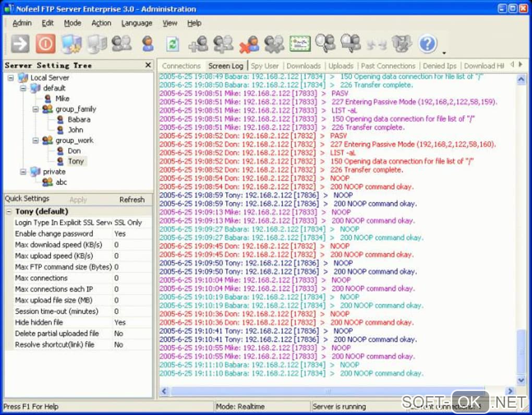Open the Admin menu
This screenshot has height=415, width=532.
coord(22,23)
